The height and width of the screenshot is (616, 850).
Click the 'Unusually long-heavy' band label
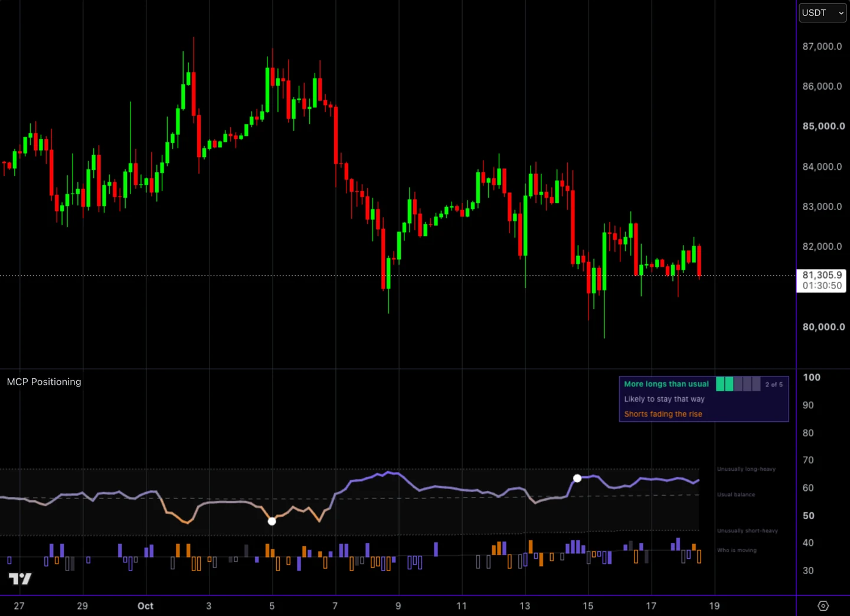[746, 469]
